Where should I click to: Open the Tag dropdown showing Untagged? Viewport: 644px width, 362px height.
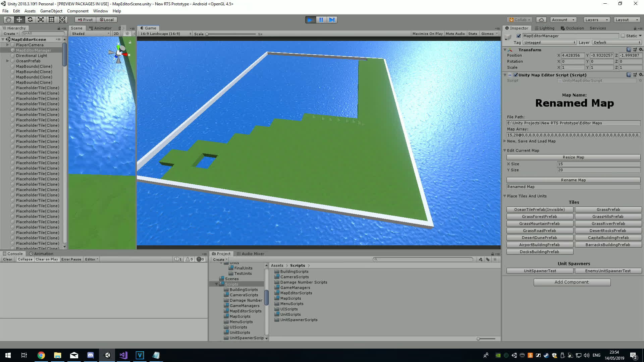click(549, 43)
